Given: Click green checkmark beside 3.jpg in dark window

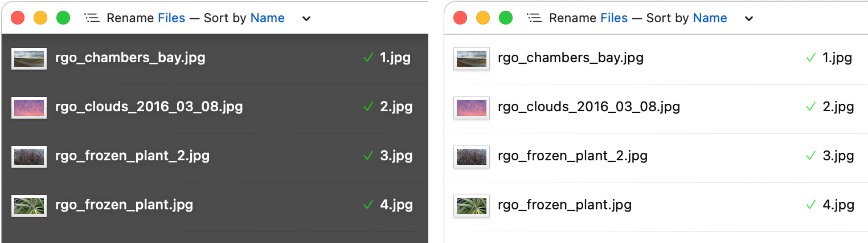Looking at the screenshot, I should [x=367, y=156].
